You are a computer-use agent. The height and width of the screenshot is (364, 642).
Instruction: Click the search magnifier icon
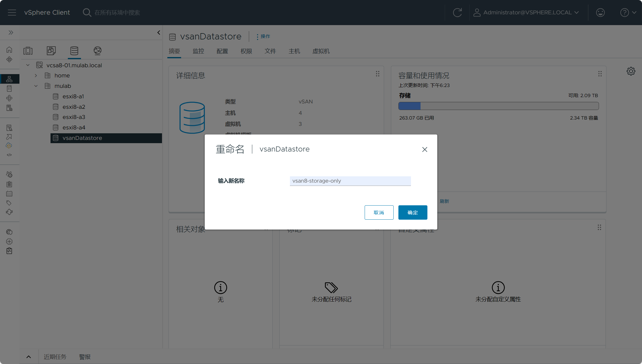pos(87,13)
